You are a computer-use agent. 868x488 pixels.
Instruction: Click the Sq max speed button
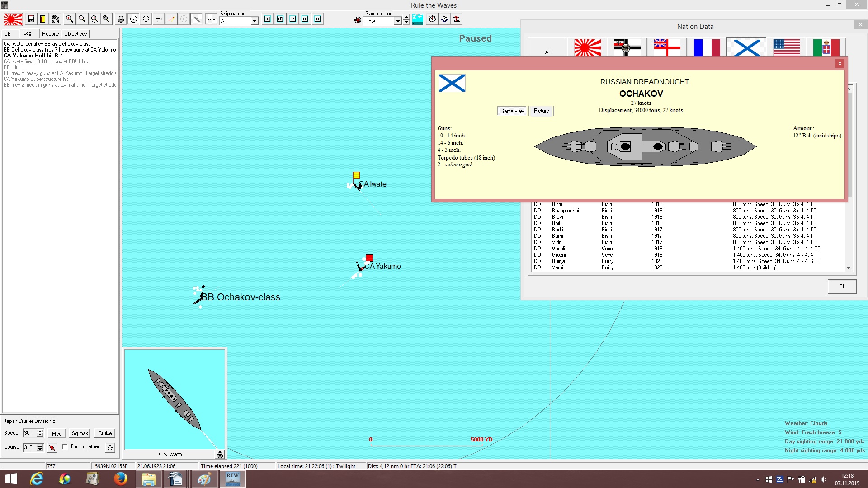point(80,433)
